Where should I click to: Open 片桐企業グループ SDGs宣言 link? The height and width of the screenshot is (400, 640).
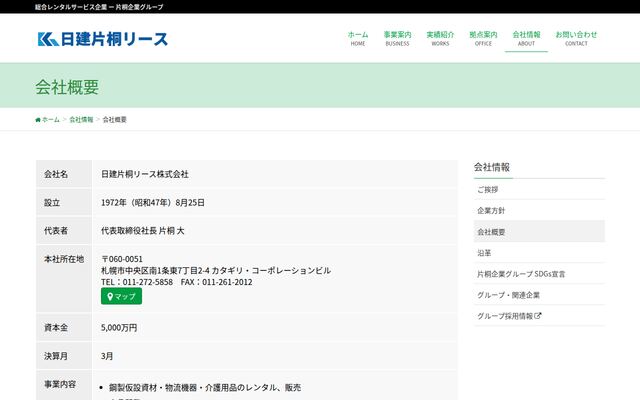pos(539,274)
